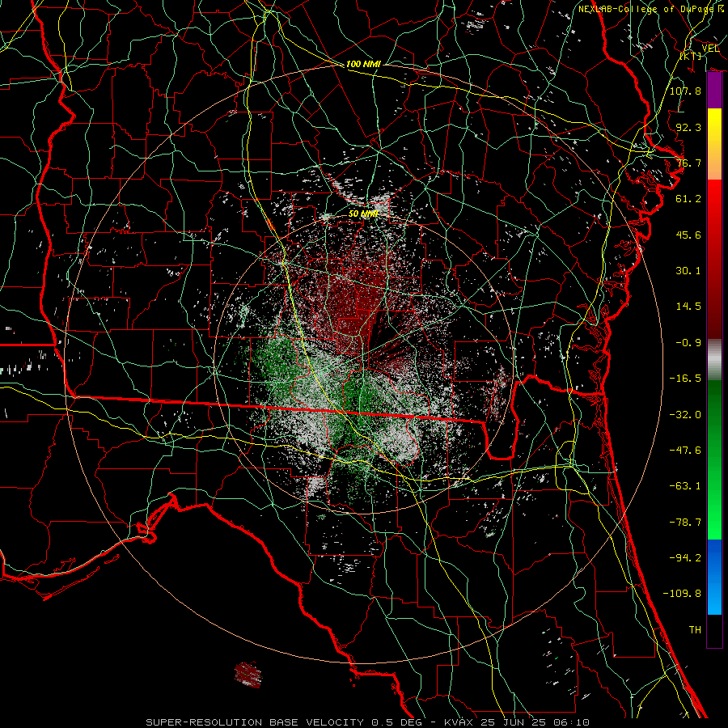Select the 107.8 legend value
This screenshot has width=728, height=728.
tap(685, 91)
